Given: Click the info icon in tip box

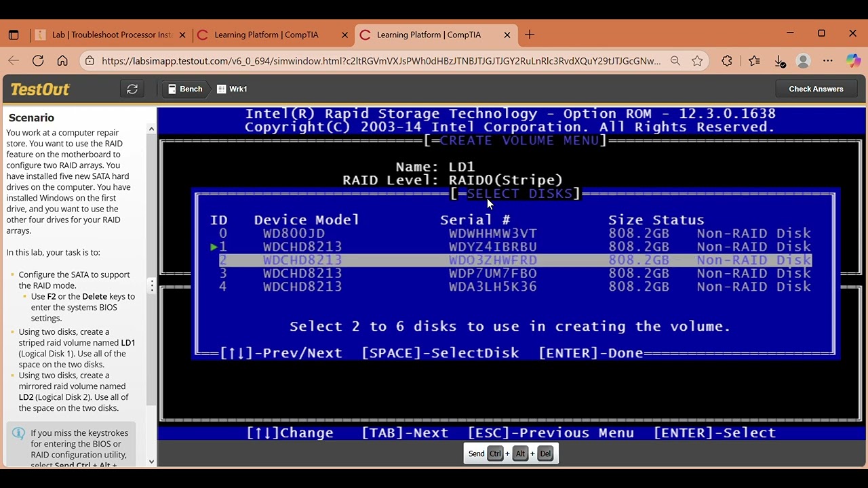Looking at the screenshot, I should point(18,433).
